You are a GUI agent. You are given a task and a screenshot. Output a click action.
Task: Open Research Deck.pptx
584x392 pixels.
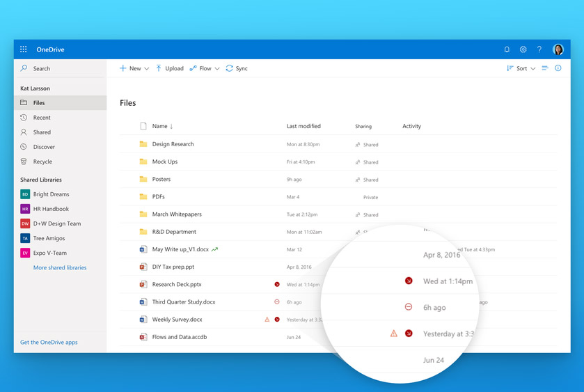click(177, 284)
